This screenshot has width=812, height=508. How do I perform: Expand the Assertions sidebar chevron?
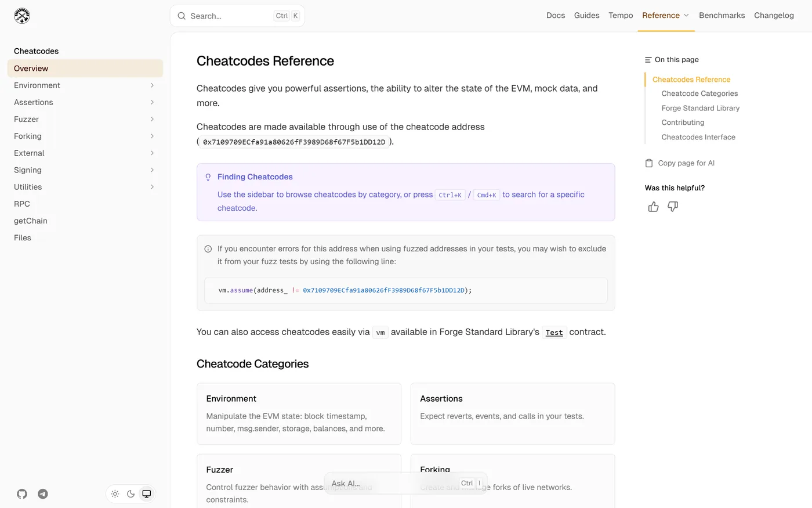(x=152, y=102)
